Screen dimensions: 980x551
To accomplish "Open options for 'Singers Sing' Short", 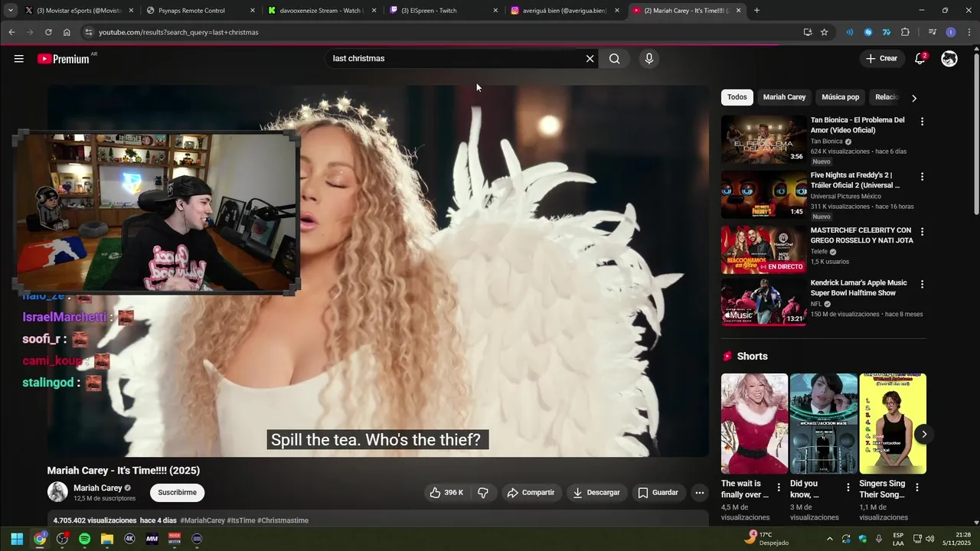I will pyautogui.click(x=917, y=487).
